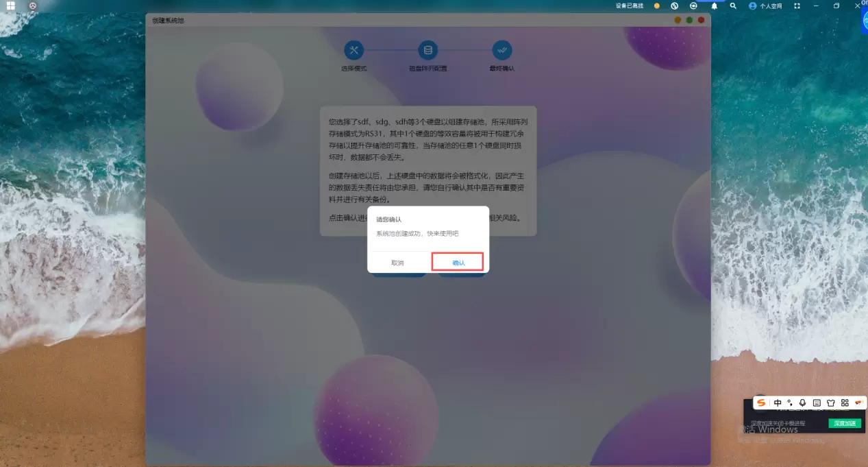Click the 最终确认 double-check step icon
Image resolution: width=868 pixels, height=467 pixels.
[x=502, y=50]
